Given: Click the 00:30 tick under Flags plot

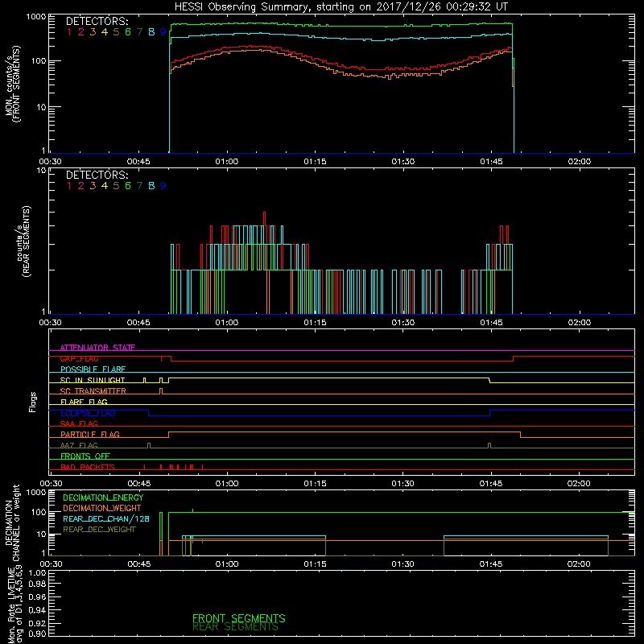Looking at the screenshot, I should pos(51,484).
